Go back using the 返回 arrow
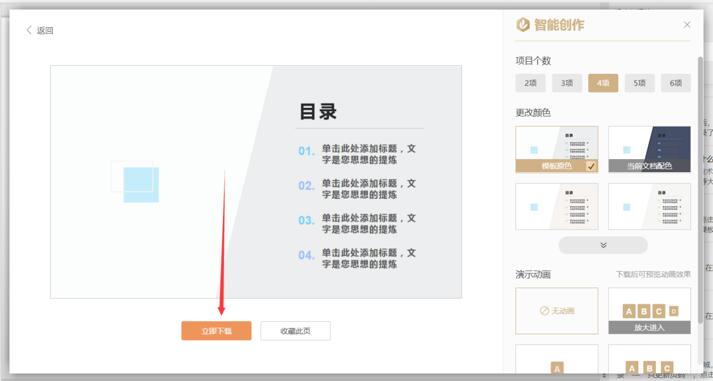Screen dimensions: 713x381 pos(39,30)
